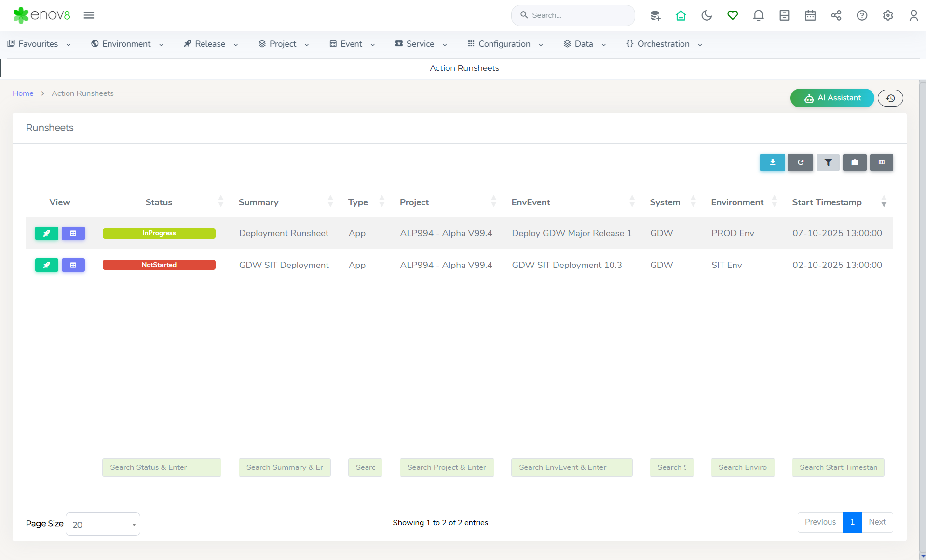Viewport: 926px width, 560px height.
Task: Click the refresh table icon button
Action: (x=800, y=162)
